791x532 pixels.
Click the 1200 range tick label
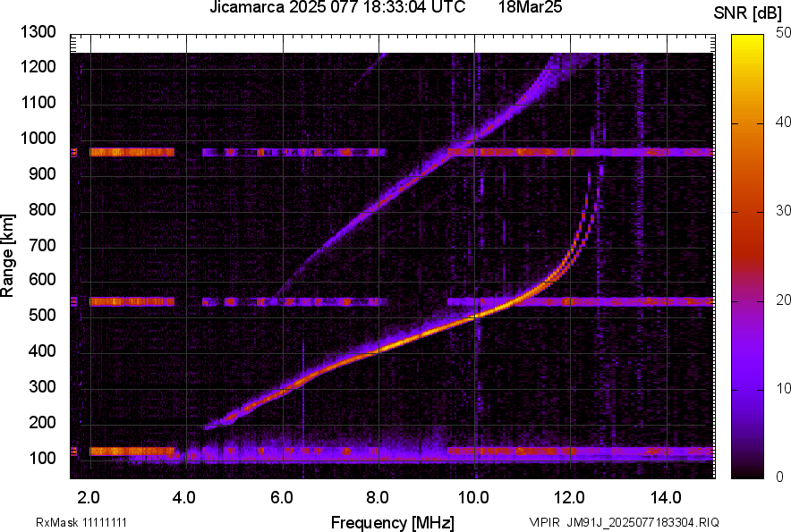(38, 66)
